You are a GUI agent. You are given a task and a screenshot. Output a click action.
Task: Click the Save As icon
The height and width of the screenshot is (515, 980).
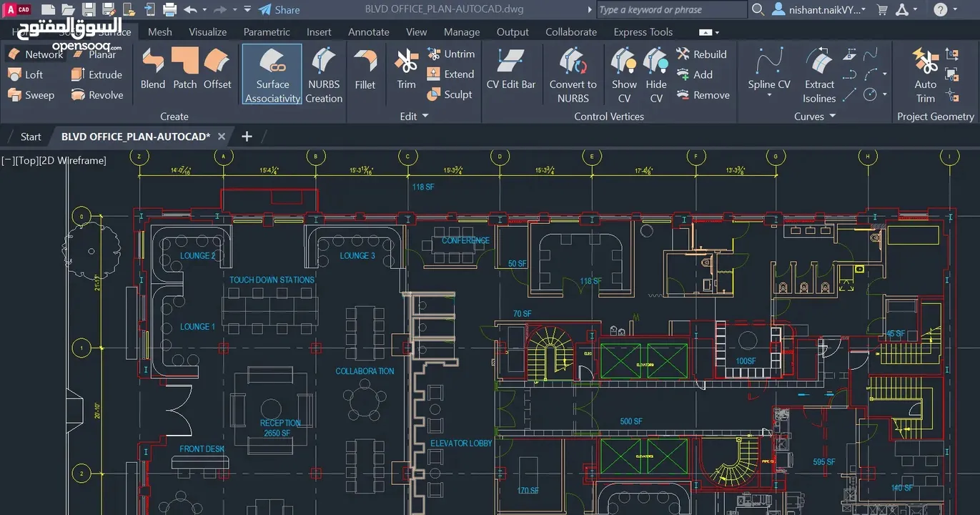(109, 10)
